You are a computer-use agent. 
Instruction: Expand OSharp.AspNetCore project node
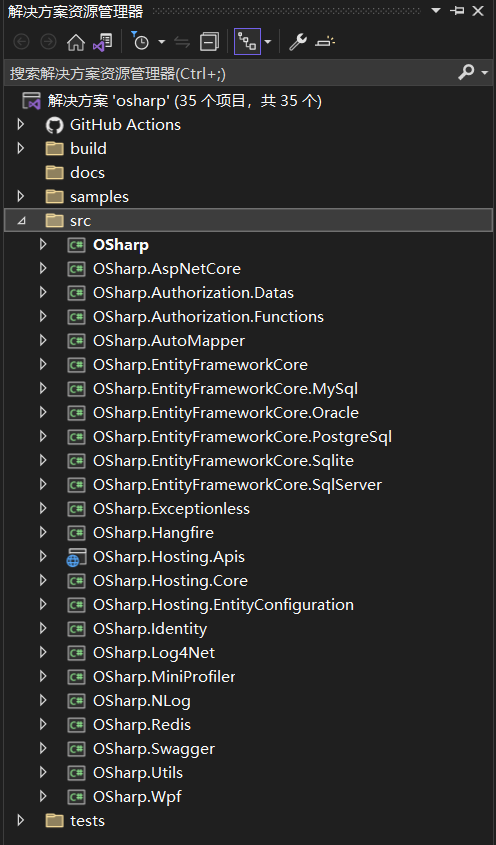tap(43, 268)
